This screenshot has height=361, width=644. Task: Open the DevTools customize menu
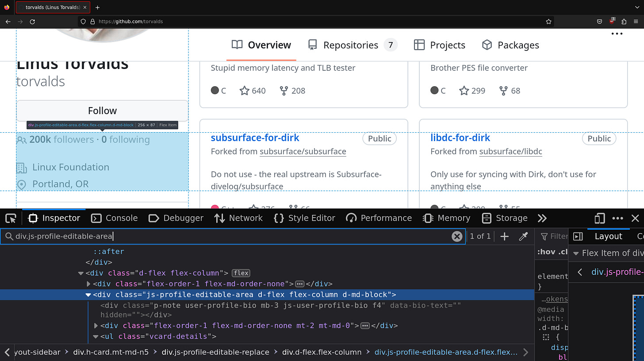pyautogui.click(x=617, y=218)
